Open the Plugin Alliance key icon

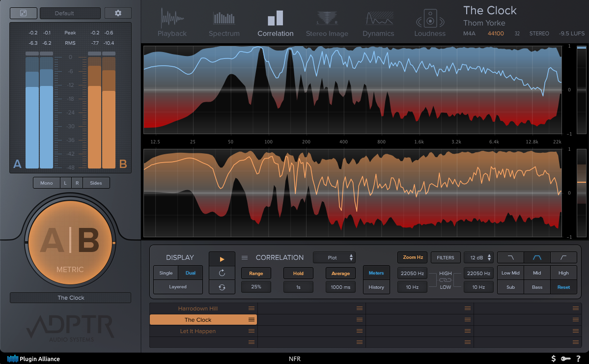click(x=565, y=359)
